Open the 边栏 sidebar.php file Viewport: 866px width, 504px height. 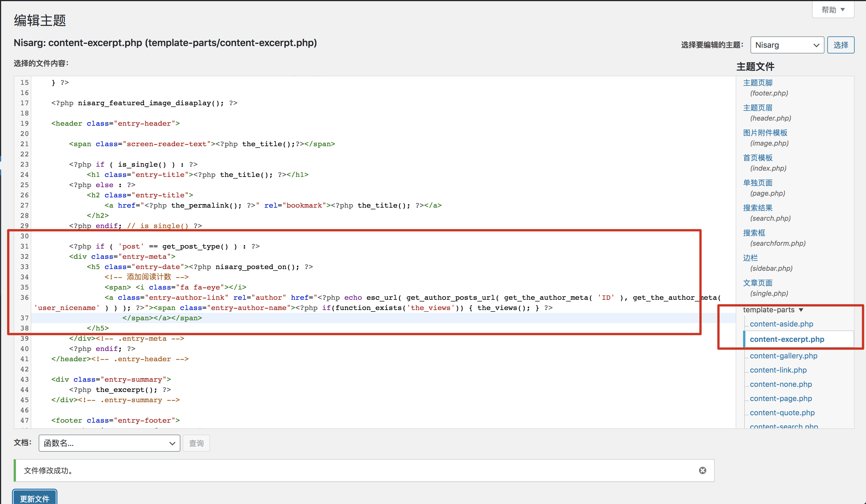point(750,258)
